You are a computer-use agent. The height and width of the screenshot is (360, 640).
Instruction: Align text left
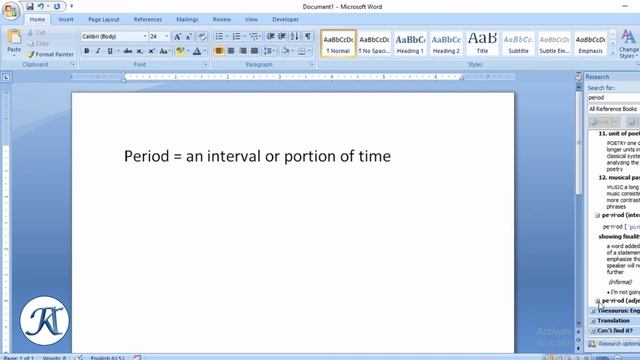click(x=219, y=51)
